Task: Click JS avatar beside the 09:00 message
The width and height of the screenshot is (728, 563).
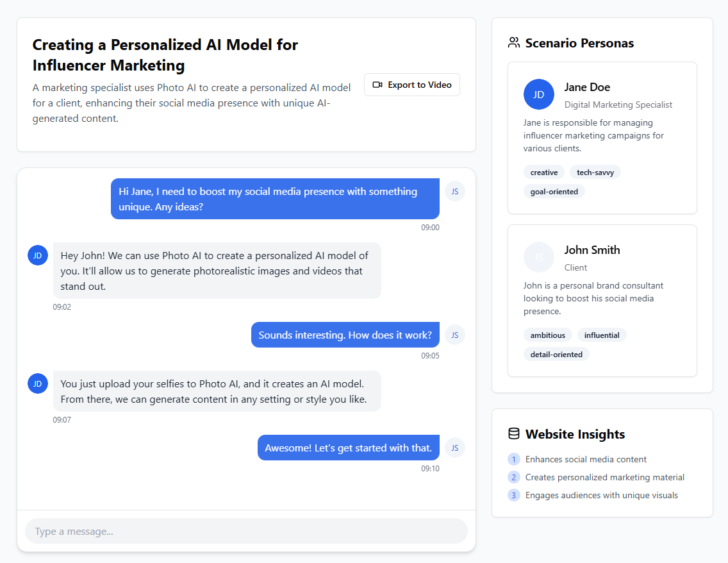Action: pos(455,191)
